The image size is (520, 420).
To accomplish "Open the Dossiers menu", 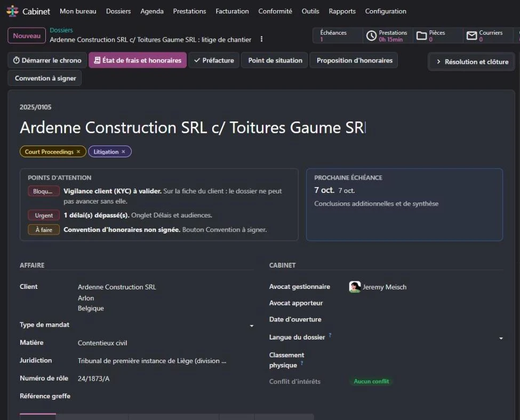I will tap(118, 11).
